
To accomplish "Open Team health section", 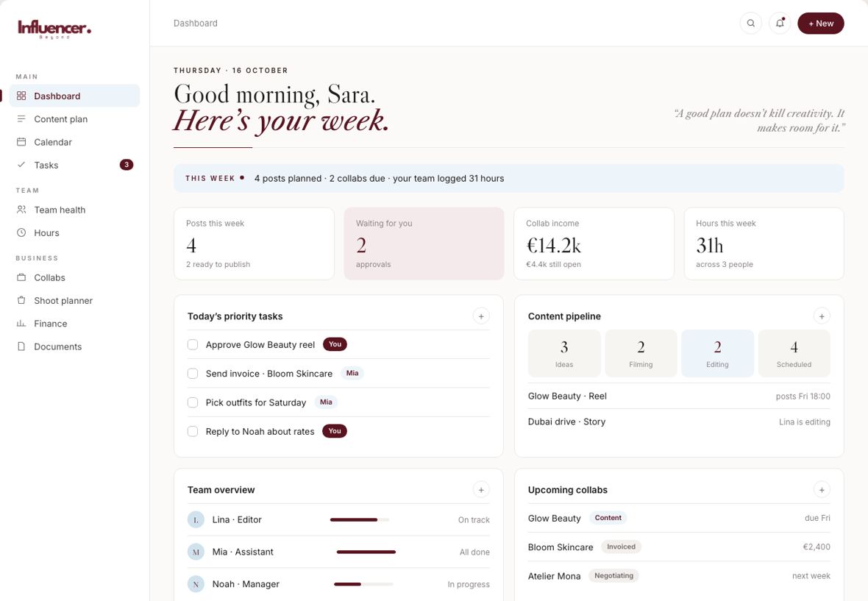I will click(75, 210).
